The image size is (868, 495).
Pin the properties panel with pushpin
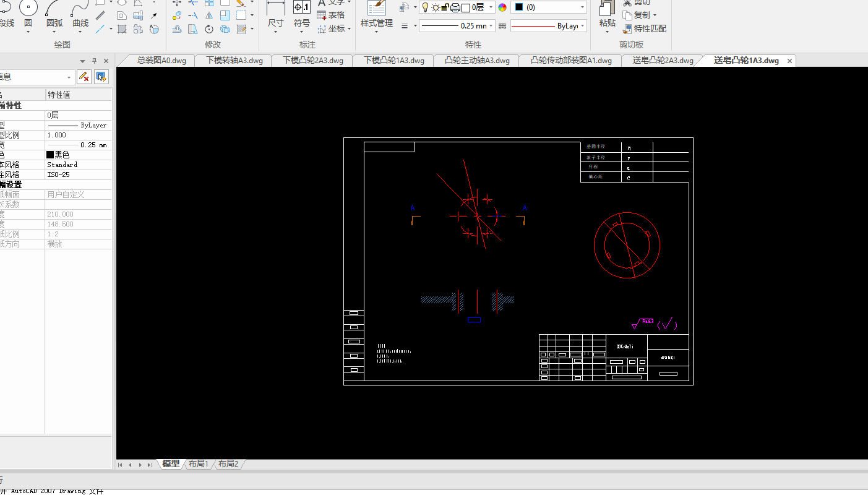(95, 61)
